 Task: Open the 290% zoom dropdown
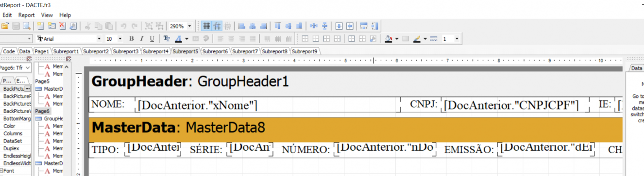[189, 26]
